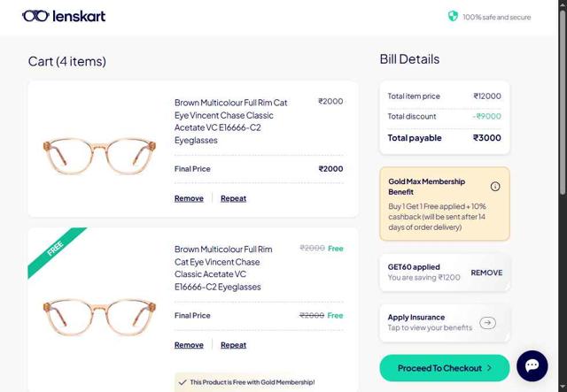This screenshot has width=567, height=392.
Task: Remove the GET60 coupon
Action: tap(486, 273)
